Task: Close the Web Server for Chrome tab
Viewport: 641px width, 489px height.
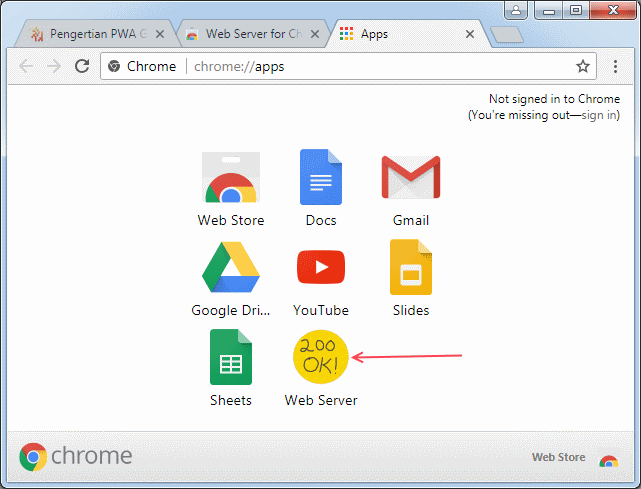Action: pos(315,34)
